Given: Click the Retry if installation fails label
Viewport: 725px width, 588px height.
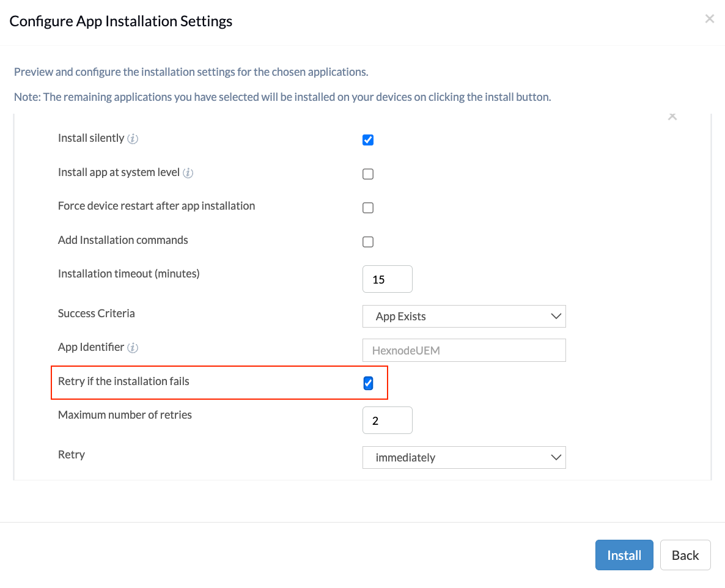Looking at the screenshot, I should pos(123,381).
